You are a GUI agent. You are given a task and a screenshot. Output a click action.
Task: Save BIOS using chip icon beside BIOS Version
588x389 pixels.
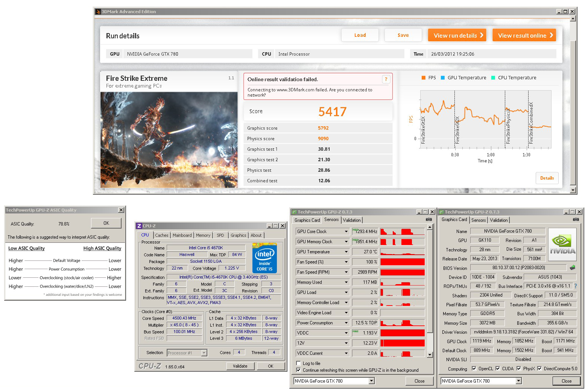[573, 268]
